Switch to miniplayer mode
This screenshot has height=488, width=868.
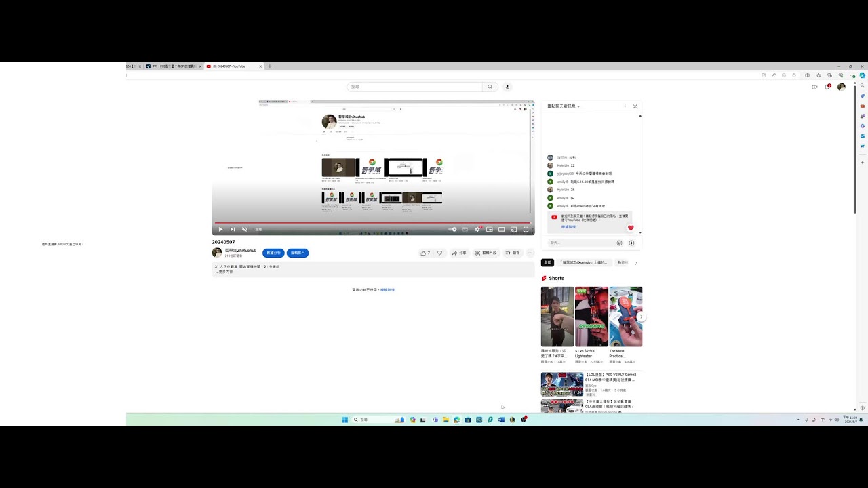coord(490,230)
